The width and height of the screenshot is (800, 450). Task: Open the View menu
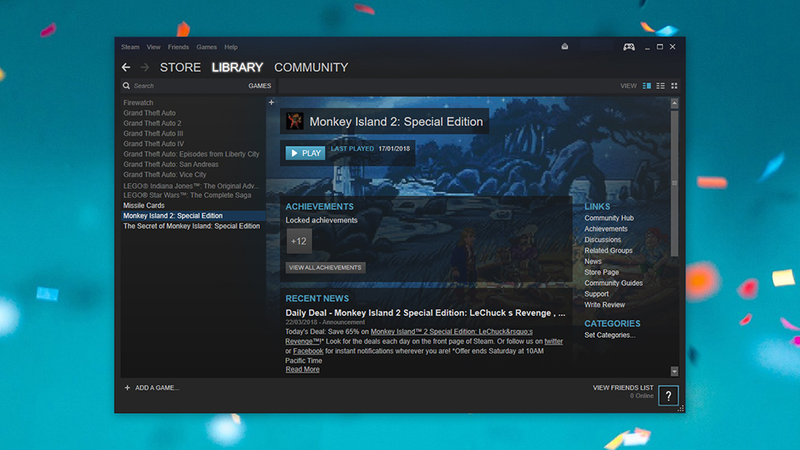click(x=154, y=47)
